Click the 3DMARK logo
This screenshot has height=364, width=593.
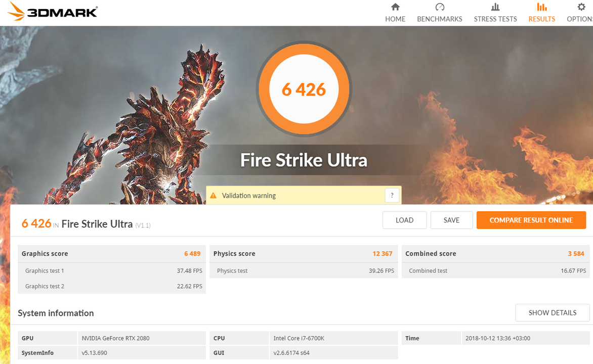pyautogui.click(x=53, y=11)
